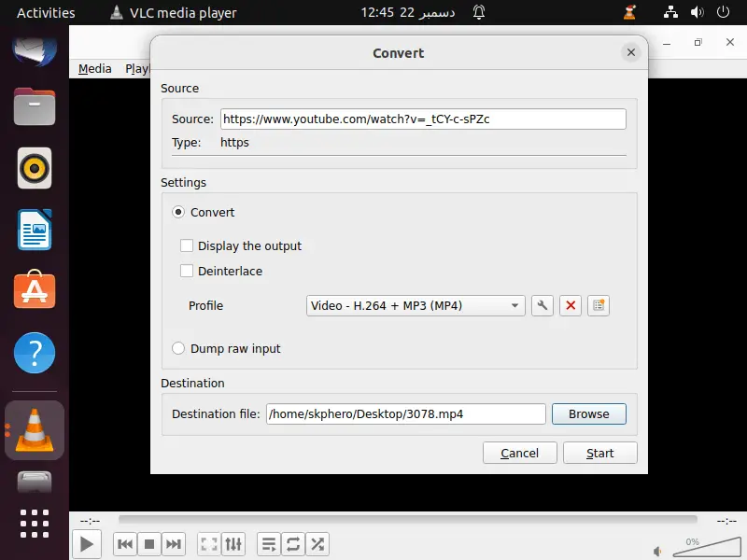Viewport: 747px width, 560px height.
Task: Enable the Deinterlace checkbox
Action: point(186,271)
